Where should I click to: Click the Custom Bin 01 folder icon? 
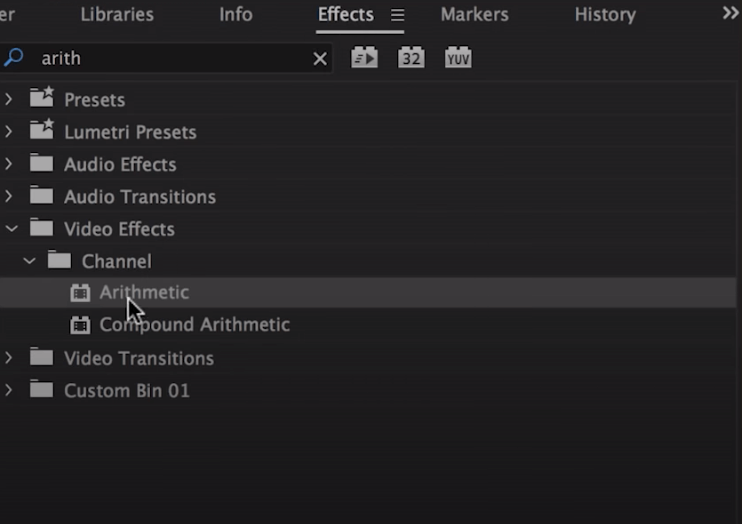click(x=42, y=389)
